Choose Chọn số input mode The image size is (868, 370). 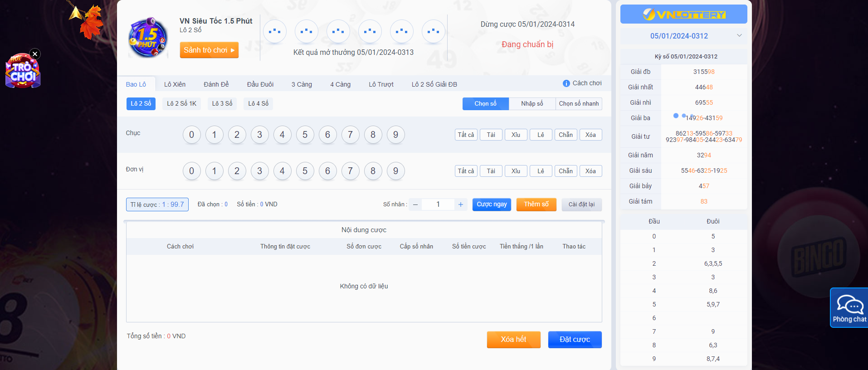click(x=485, y=104)
